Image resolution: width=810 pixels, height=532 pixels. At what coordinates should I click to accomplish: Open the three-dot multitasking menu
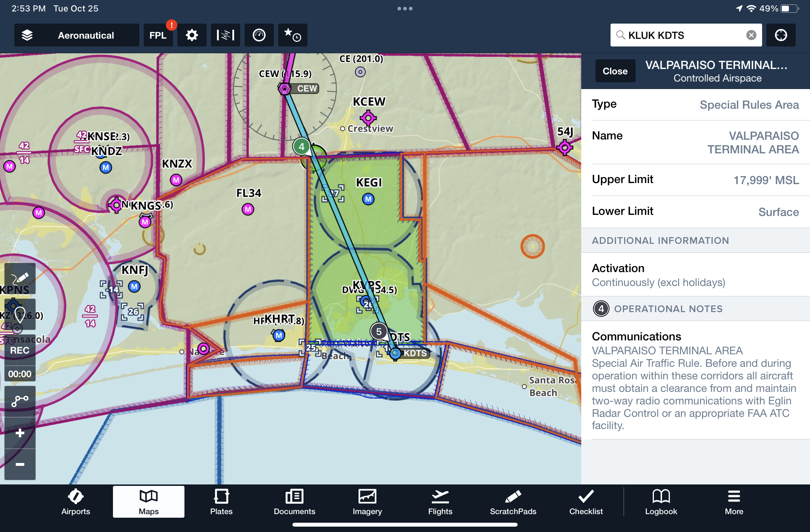tap(405, 9)
